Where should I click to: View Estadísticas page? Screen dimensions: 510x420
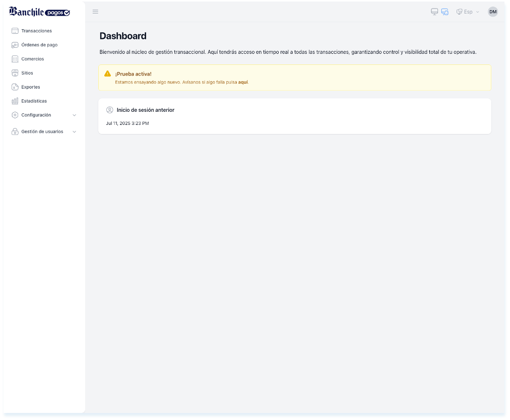tap(34, 101)
